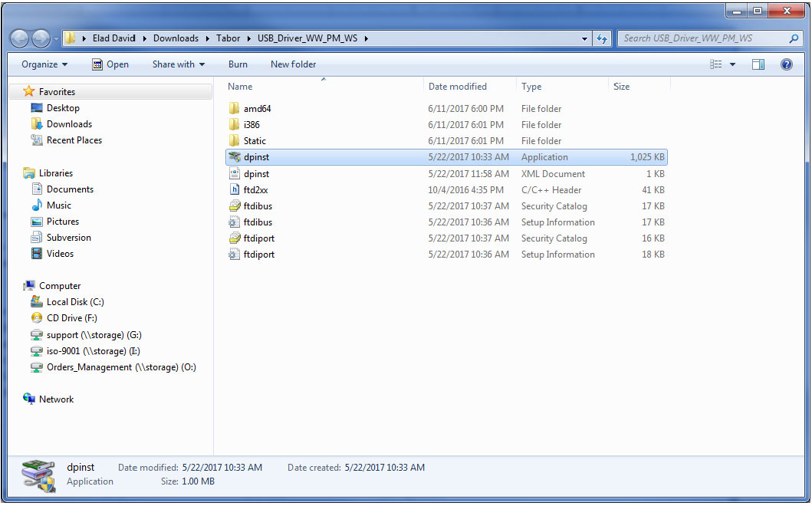
Task: Click the Refresh button next to address bar
Action: coord(603,38)
